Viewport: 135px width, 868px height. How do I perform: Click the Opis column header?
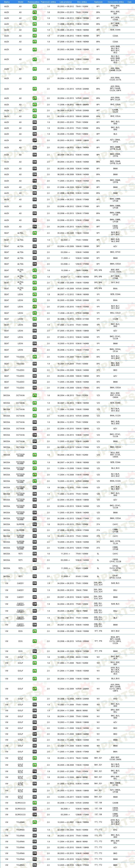coord(130,2)
